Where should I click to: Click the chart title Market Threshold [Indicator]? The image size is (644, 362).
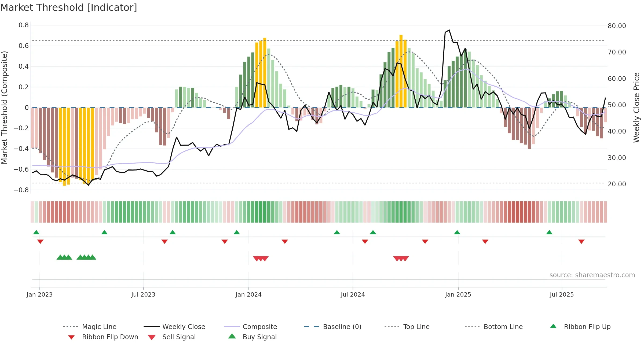tap(69, 8)
